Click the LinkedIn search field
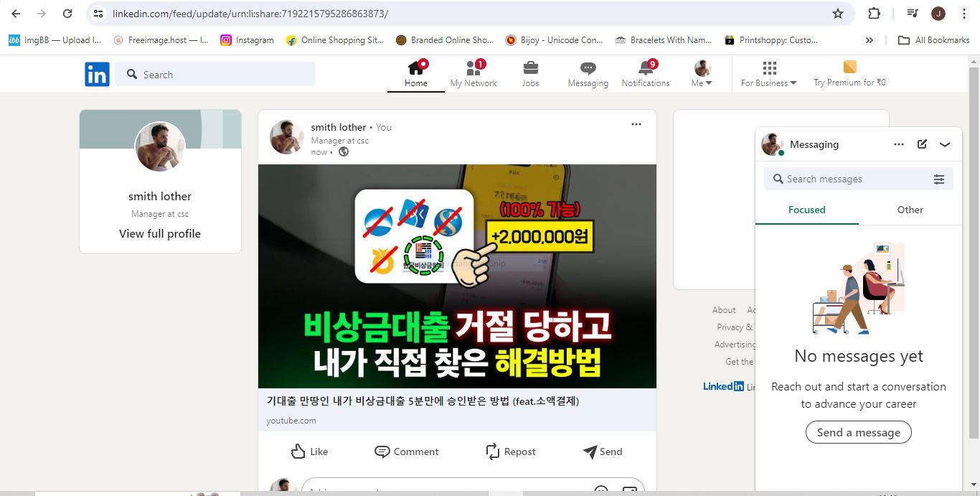This screenshot has height=496, width=980. 215,74
